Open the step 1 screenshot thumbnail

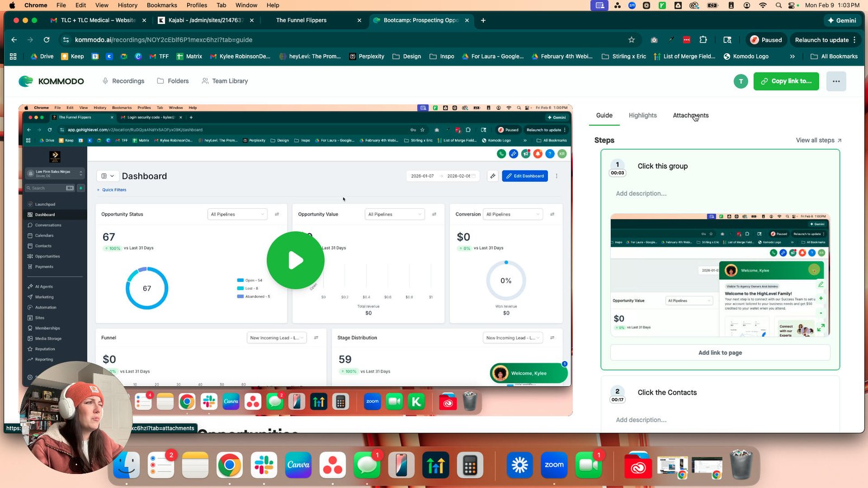click(x=720, y=275)
